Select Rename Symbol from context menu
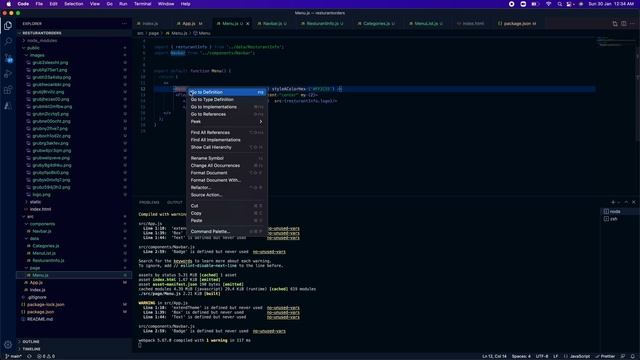This screenshot has height=360, width=640. (x=226, y=158)
